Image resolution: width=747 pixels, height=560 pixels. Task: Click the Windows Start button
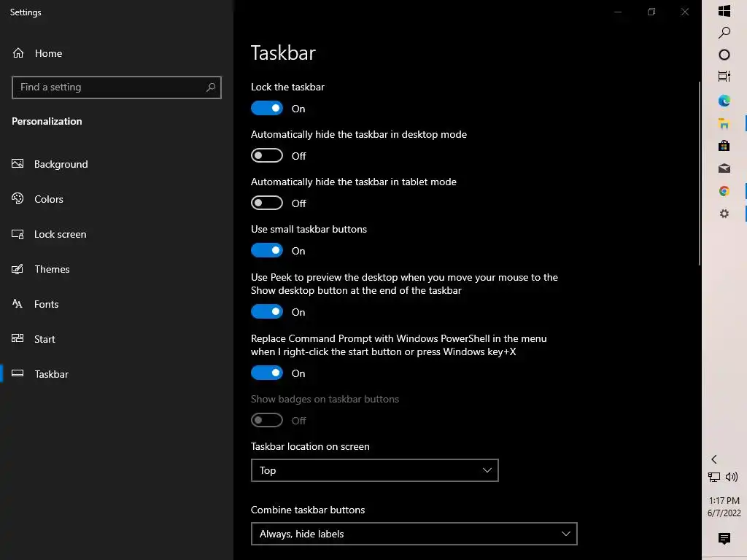(x=724, y=11)
